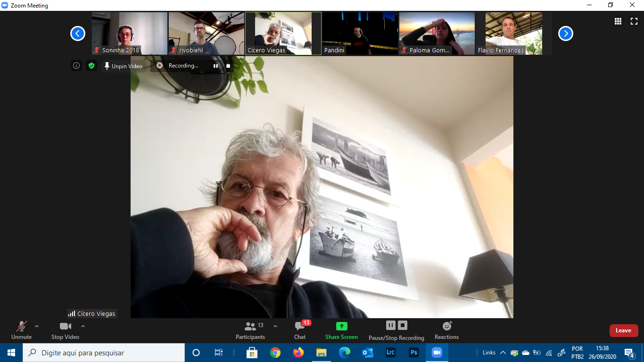Screen dimensions: 644x362
Task: Click the green encryption shield icon
Action: click(91, 66)
